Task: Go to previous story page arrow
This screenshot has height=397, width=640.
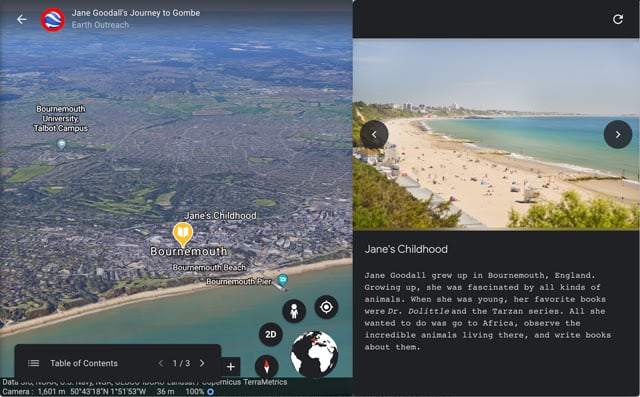Action: [161, 363]
